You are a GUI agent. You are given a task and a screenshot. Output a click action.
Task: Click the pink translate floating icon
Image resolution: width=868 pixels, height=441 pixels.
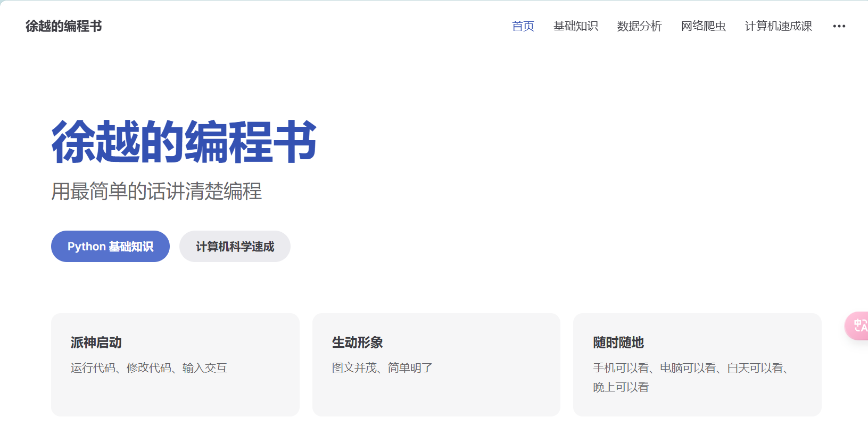coord(858,325)
